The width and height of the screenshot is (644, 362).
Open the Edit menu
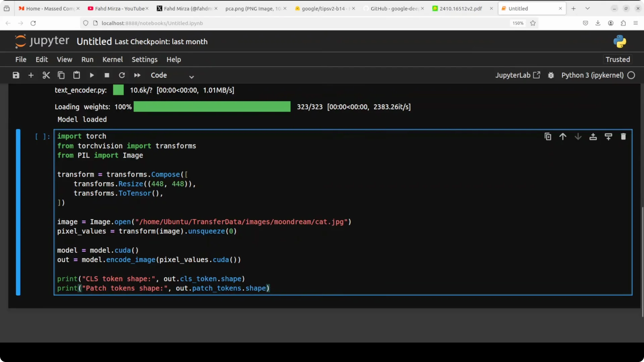(x=42, y=59)
